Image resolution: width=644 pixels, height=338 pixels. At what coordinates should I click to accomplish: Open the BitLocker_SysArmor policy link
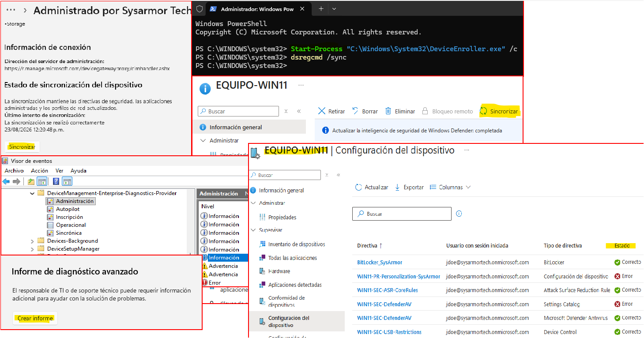(380, 262)
